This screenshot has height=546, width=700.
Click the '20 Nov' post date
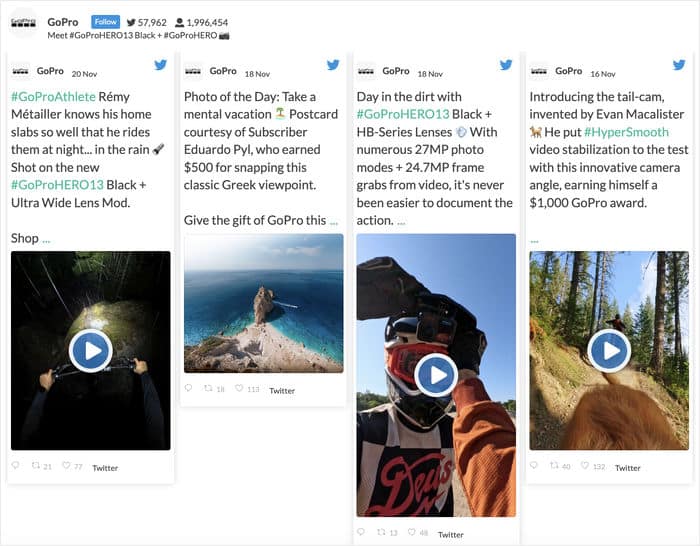click(84, 74)
